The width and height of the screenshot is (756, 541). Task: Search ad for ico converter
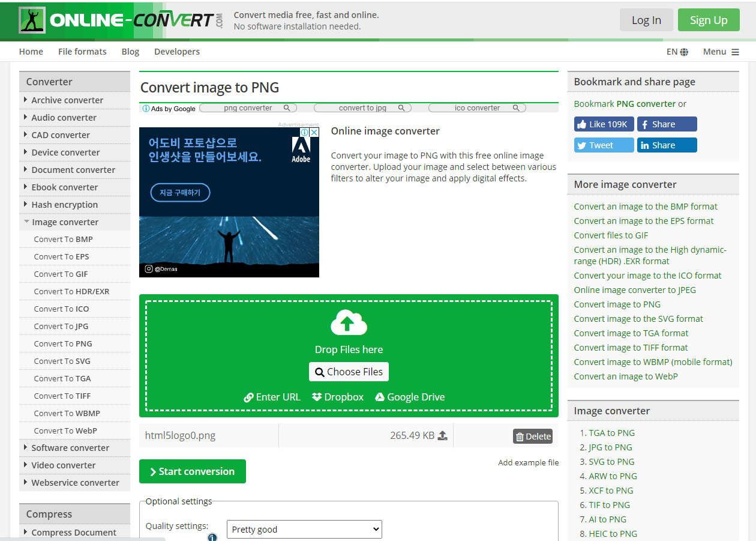point(477,108)
